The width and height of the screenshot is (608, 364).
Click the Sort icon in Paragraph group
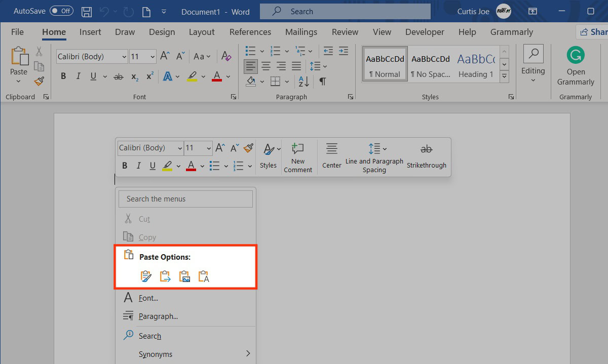coord(303,81)
